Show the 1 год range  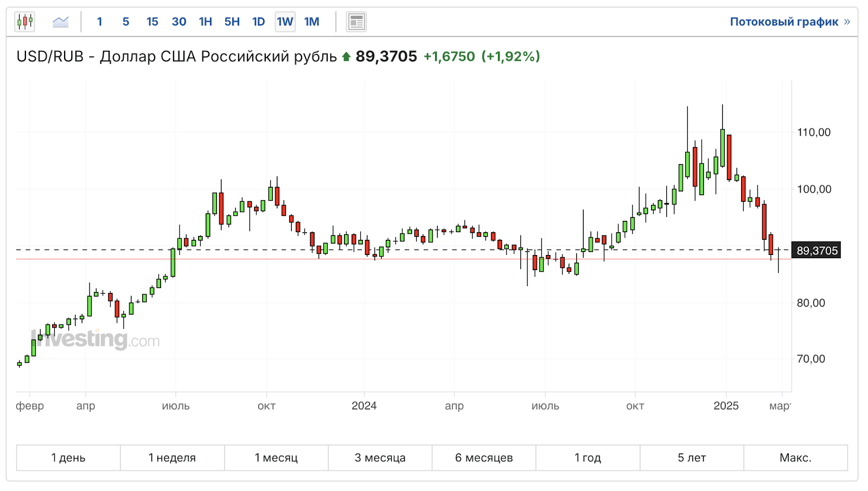click(588, 458)
